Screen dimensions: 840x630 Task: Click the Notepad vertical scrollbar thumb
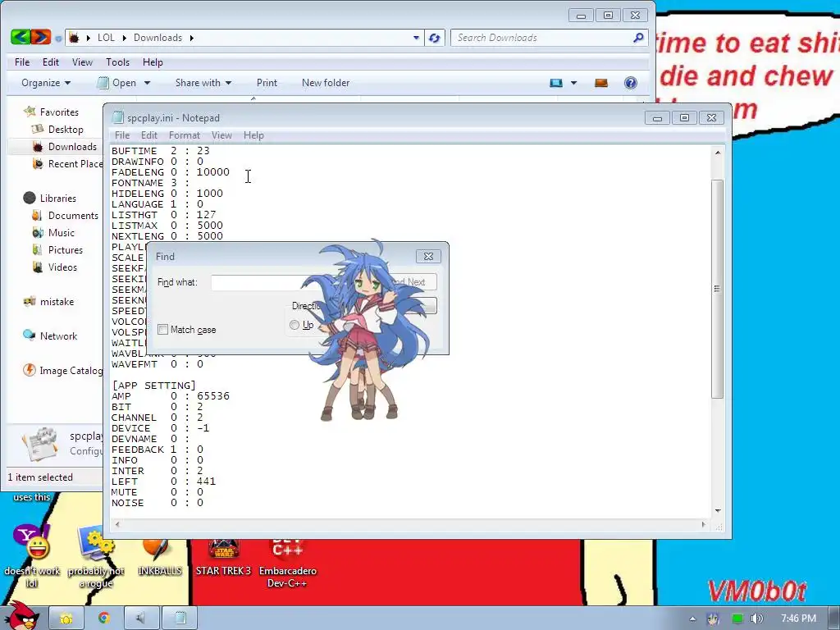pos(717,290)
